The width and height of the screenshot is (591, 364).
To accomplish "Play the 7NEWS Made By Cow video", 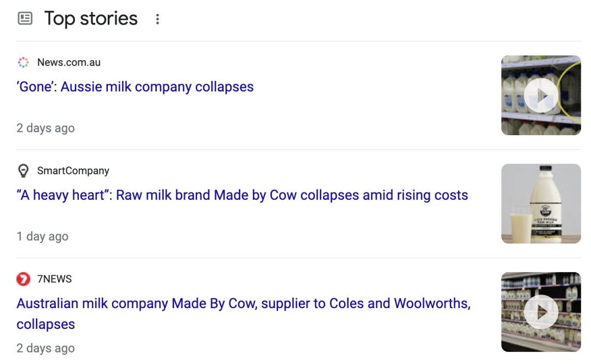I will pos(541,312).
